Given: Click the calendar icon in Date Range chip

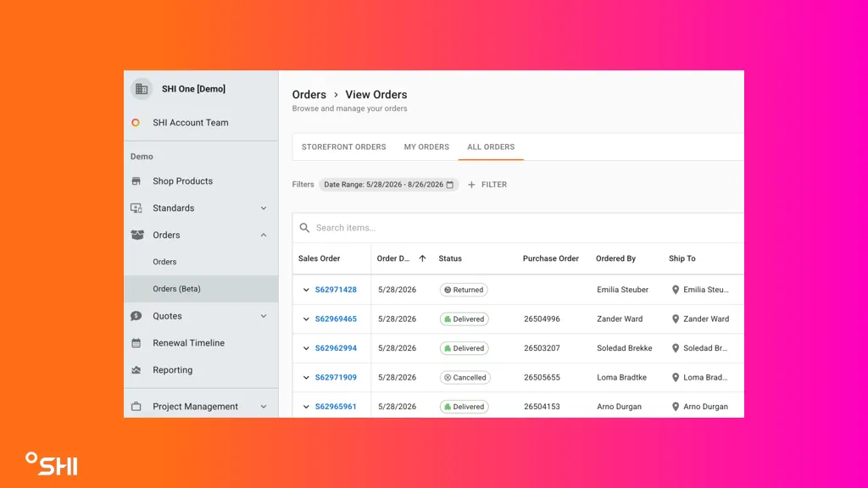Looking at the screenshot, I should (x=450, y=185).
